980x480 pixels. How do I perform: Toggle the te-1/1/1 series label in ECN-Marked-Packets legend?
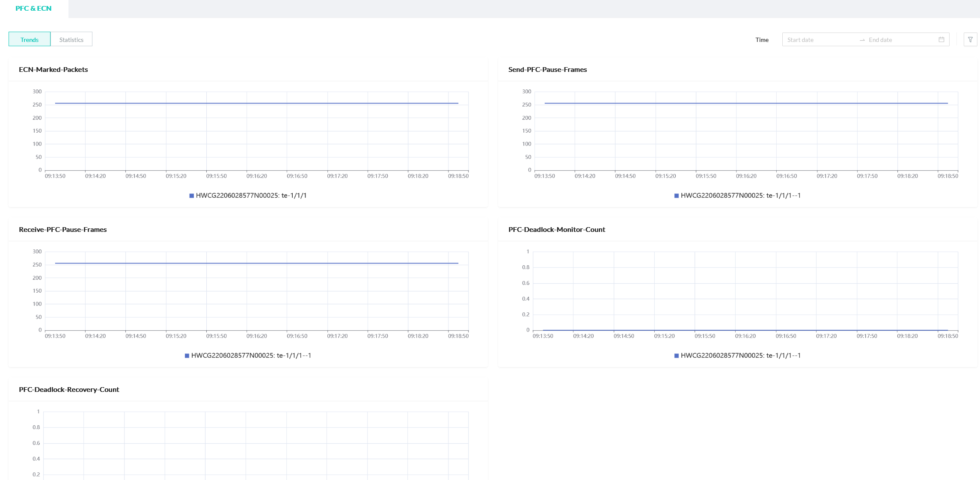[x=251, y=196]
